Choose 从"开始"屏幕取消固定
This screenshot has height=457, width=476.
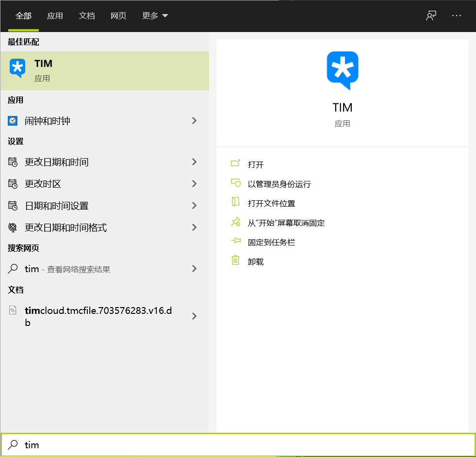click(286, 223)
